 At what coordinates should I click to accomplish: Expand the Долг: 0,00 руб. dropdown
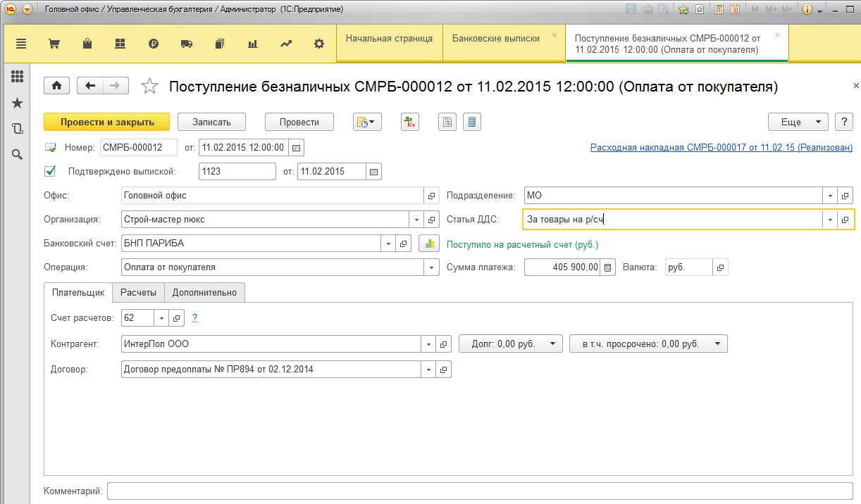[511, 344]
